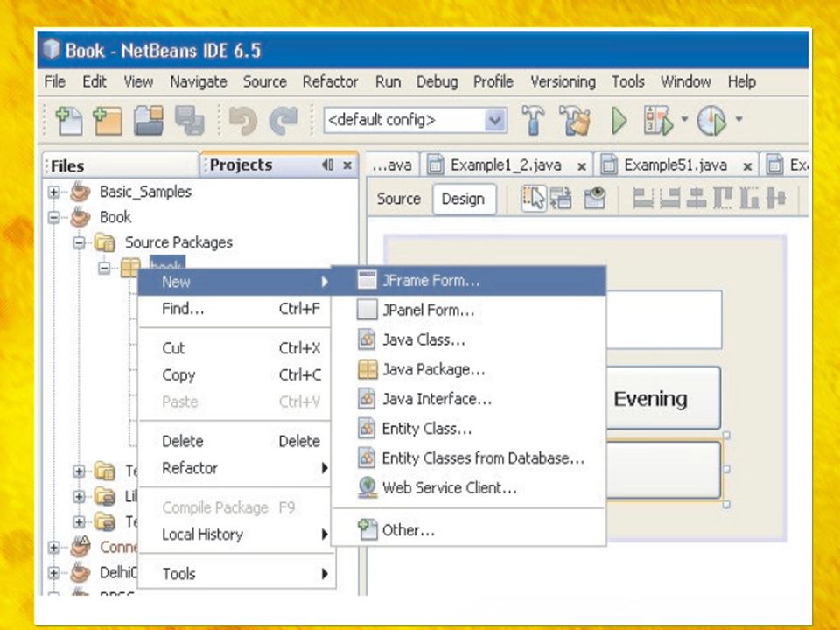Collapse the Book project node
840x630 pixels.
point(53,218)
